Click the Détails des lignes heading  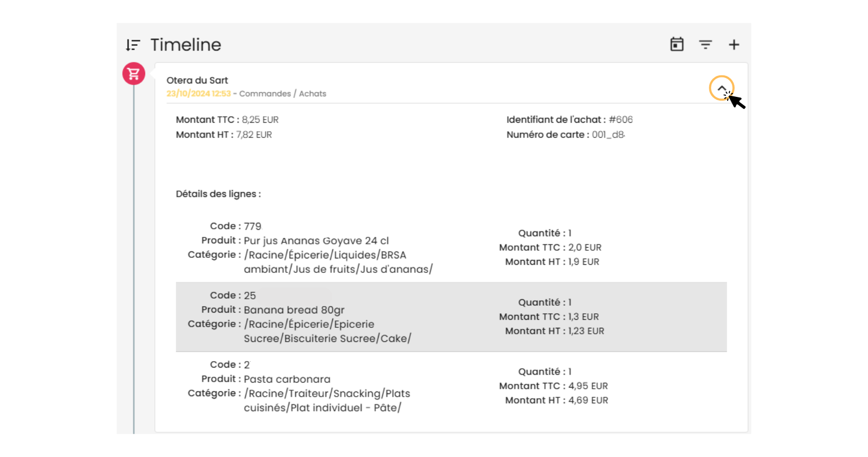coord(218,194)
